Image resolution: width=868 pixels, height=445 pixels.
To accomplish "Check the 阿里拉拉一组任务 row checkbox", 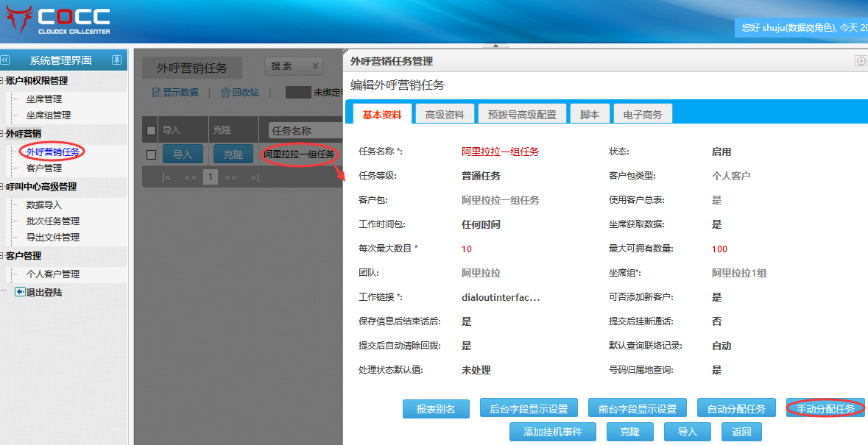I will click(152, 154).
